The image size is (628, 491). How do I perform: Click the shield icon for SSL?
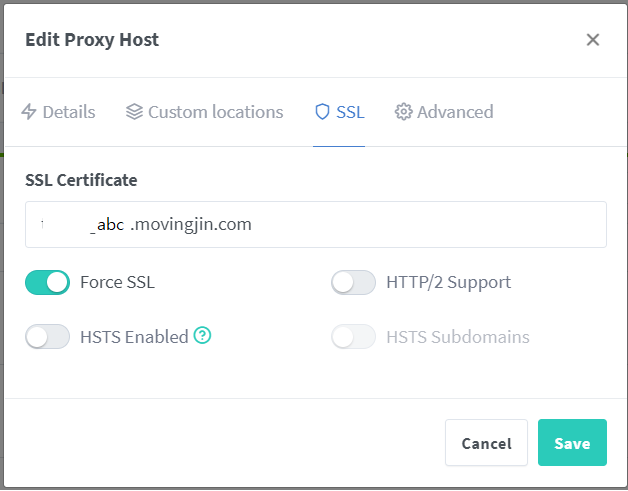click(x=322, y=112)
